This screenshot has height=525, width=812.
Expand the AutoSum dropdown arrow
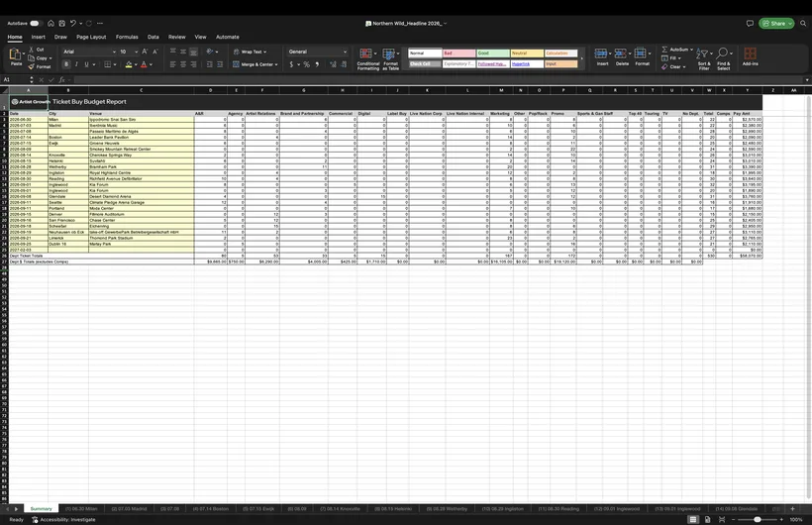[x=691, y=50]
